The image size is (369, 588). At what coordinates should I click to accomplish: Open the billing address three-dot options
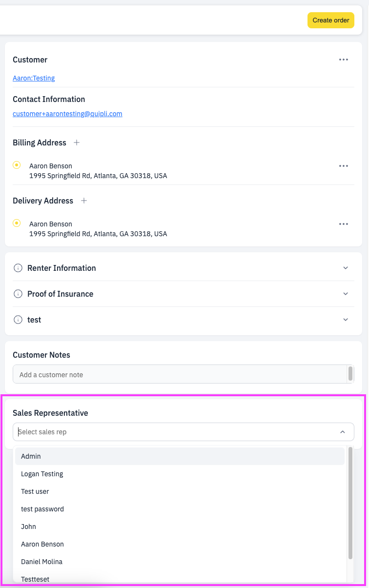click(344, 166)
